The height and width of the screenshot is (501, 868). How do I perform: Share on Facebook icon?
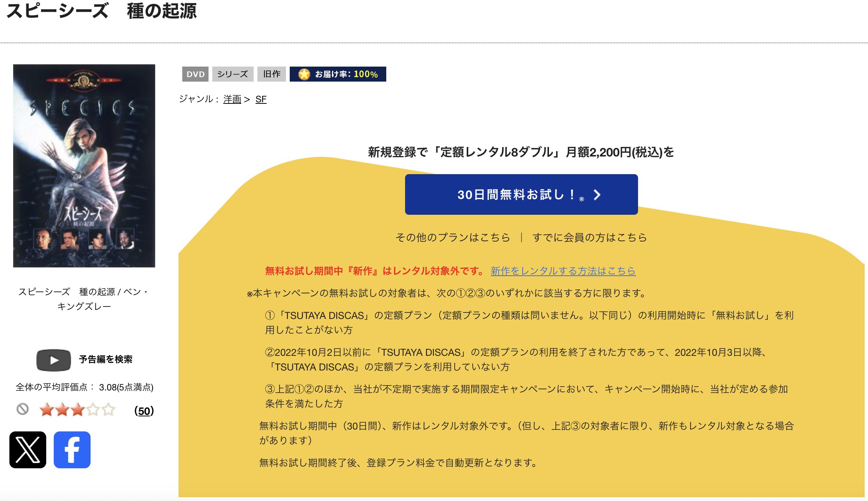pos(72,449)
